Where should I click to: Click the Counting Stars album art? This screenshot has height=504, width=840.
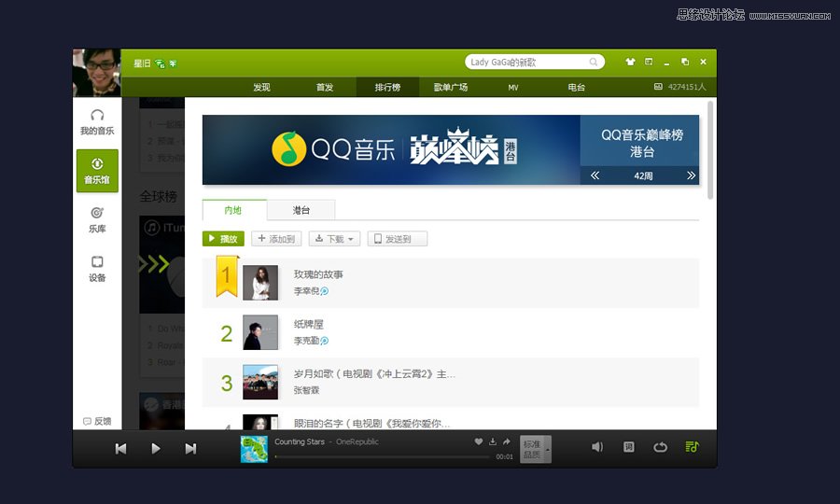tap(254, 449)
